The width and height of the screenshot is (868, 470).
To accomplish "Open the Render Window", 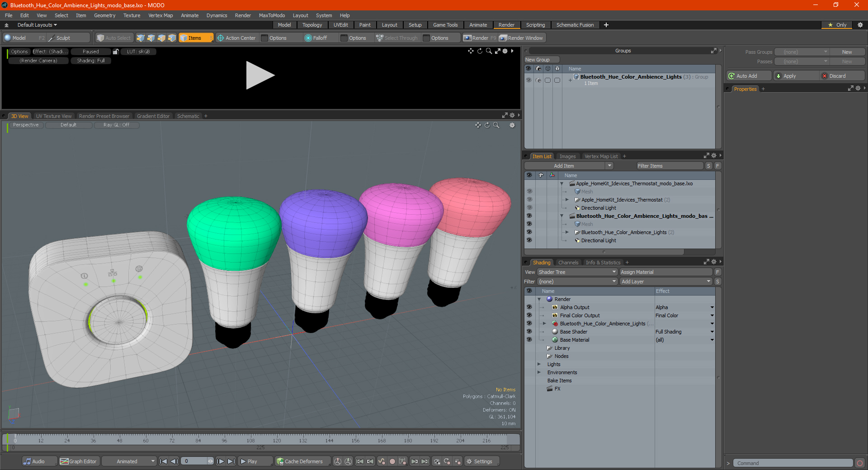I will (521, 38).
